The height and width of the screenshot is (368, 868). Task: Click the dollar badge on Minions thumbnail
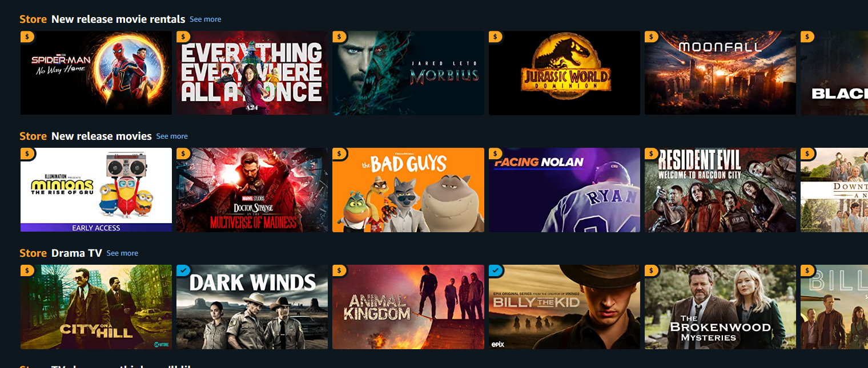point(27,153)
